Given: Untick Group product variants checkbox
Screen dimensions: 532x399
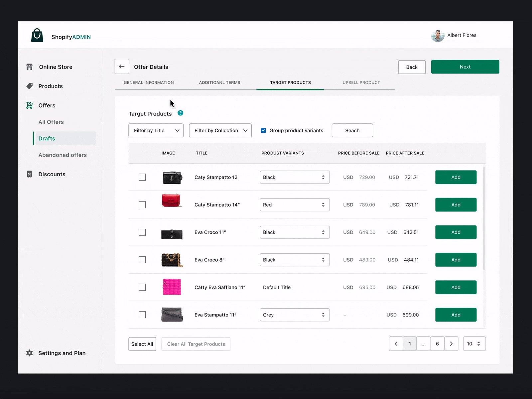Looking at the screenshot, I should tap(263, 130).
